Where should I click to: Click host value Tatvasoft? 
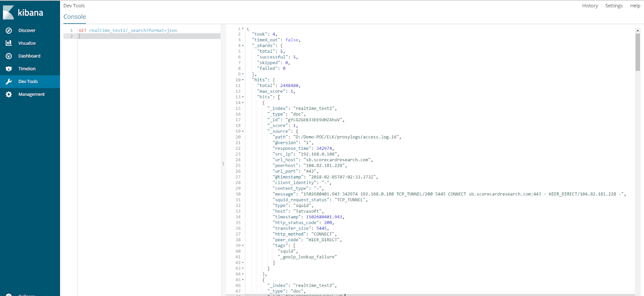[x=308, y=211]
